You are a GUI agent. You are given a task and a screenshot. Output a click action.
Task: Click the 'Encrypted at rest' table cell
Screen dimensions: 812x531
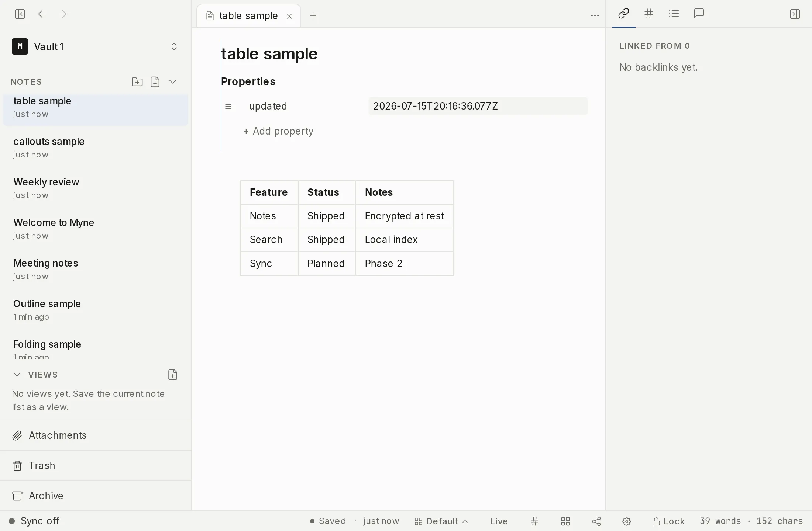[x=405, y=216]
